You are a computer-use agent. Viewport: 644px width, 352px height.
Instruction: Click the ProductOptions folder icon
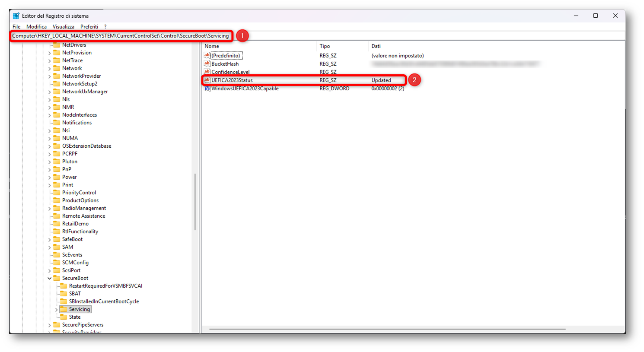pyautogui.click(x=57, y=200)
